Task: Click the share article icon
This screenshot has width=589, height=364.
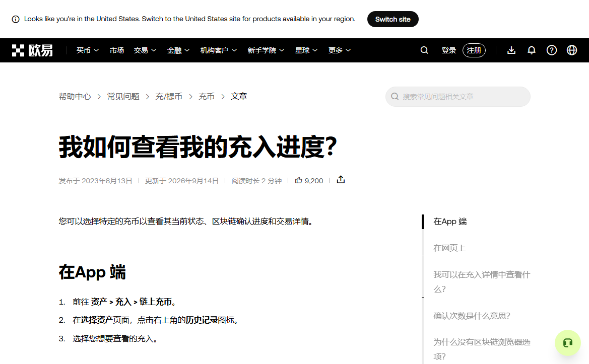Action: pyautogui.click(x=341, y=180)
